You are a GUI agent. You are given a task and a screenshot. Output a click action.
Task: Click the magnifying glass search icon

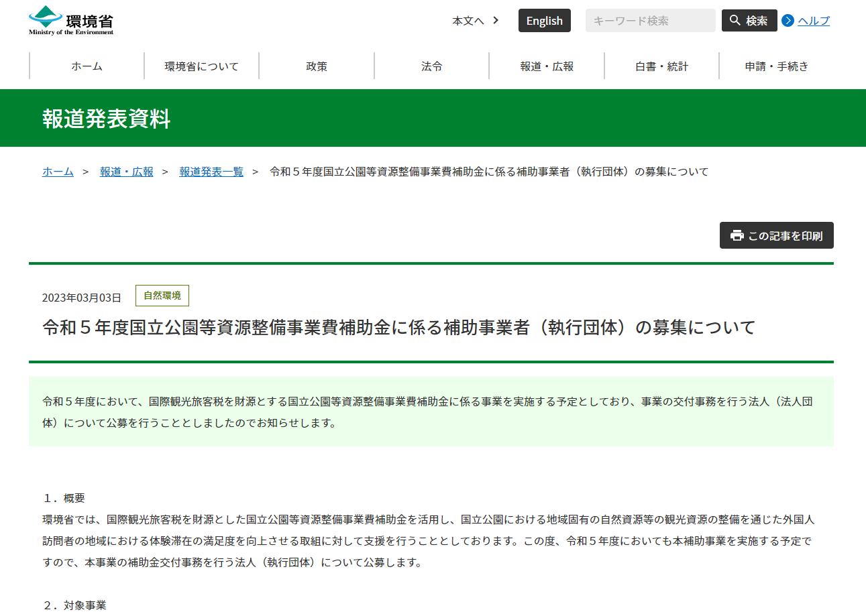point(735,21)
